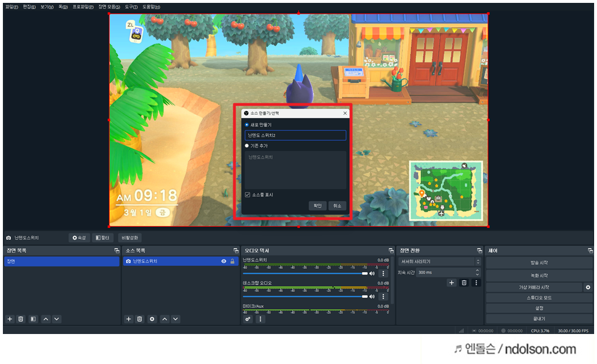Viewport: 597px width, 364px height.
Task: Open the 편집 menu
Action: tap(29, 7)
